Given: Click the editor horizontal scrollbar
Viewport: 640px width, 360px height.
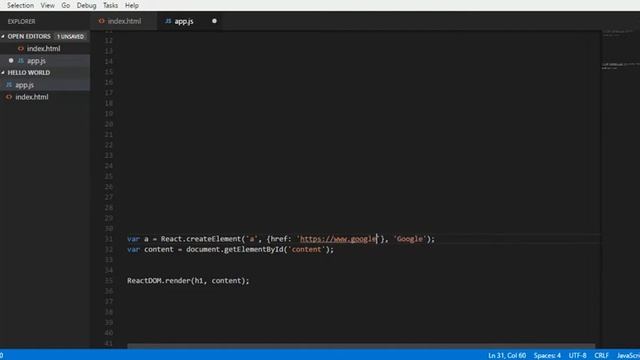Looking at the screenshot, I should pyautogui.click(x=361, y=346).
